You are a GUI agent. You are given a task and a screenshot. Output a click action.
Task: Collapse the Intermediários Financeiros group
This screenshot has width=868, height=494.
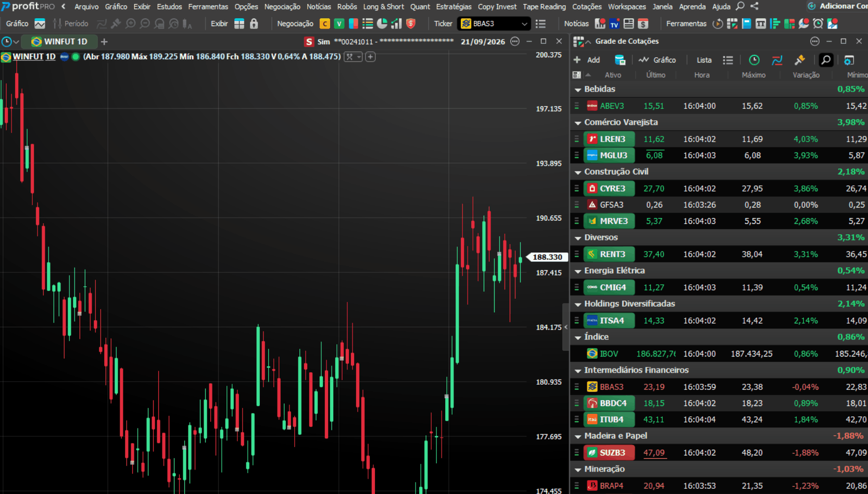pyautogui.click(x=578, y=371)
